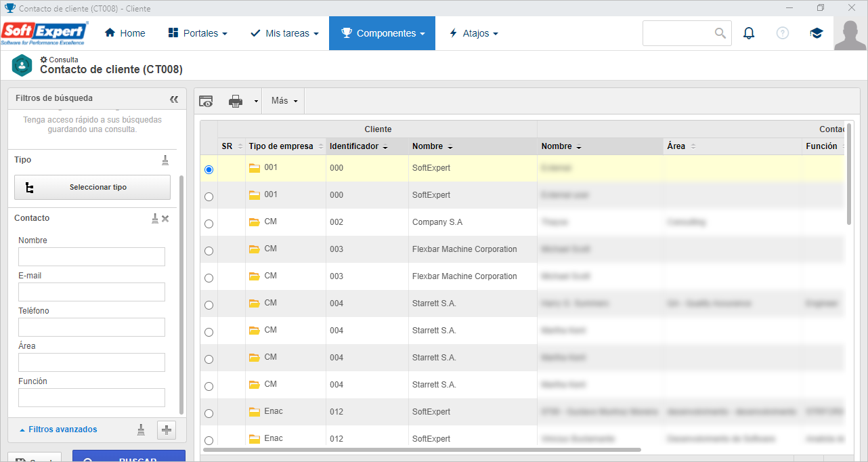Screen dimensions: 868x462
Task: Select the last Enac 012 row radio button
Action: tap(209, 440)
